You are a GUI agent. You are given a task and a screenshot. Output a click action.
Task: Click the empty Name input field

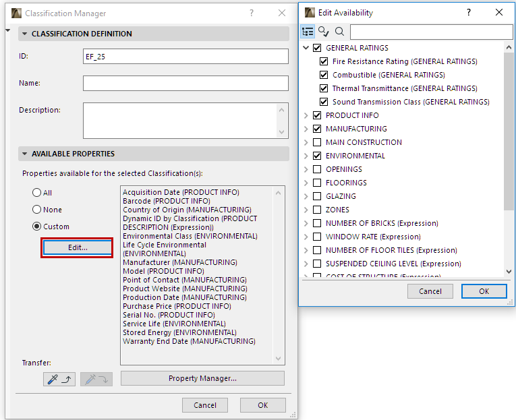(185, 83)
